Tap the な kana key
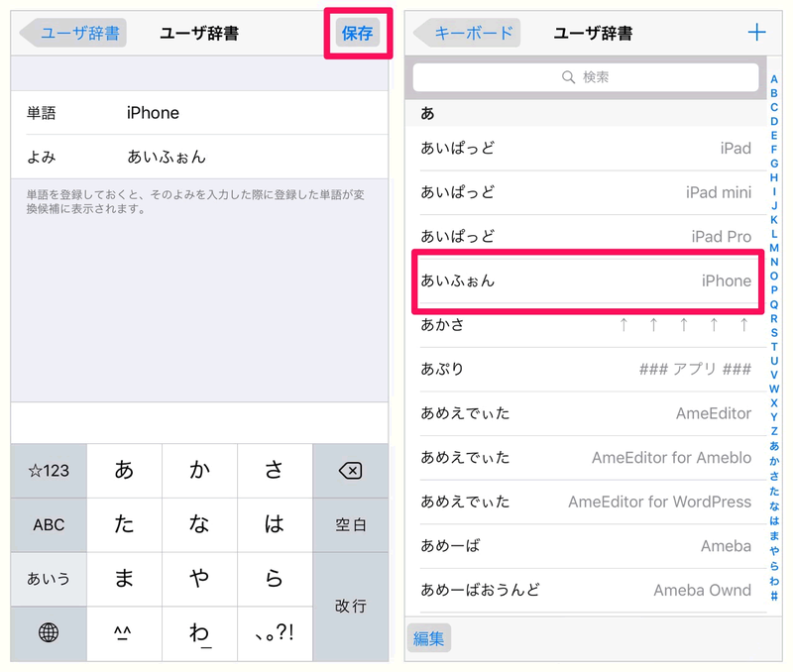 tap(199, 525)
